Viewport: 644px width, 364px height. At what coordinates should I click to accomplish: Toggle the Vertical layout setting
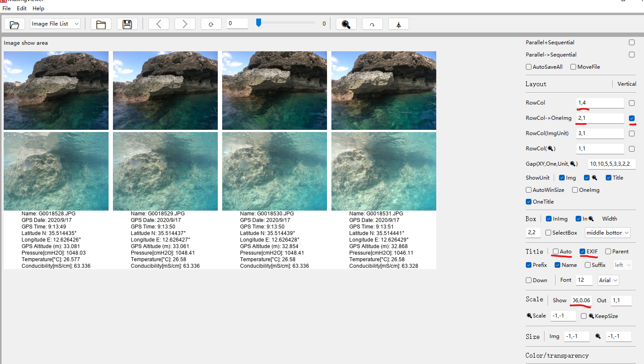(x=627, y=84)
